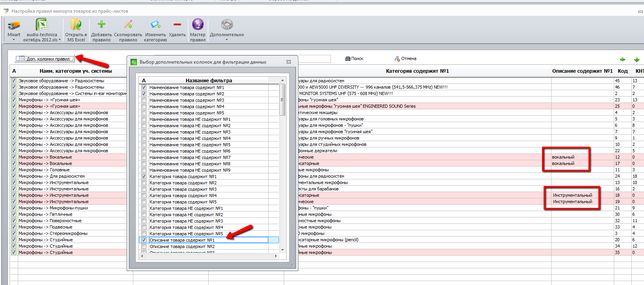Click 'Описание содержит №1' column header

(582, 71)
